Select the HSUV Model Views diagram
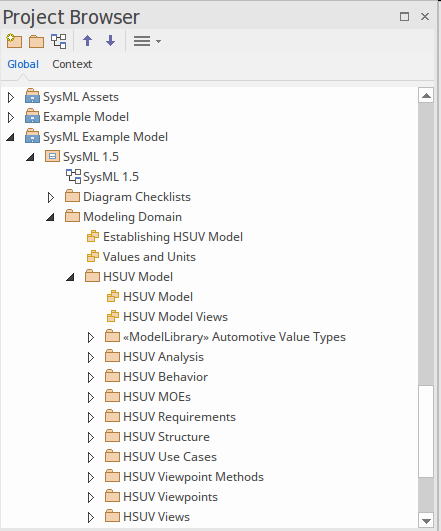This screenshot has width=441, height=531. pyautogui.click(x=175, y=317)
